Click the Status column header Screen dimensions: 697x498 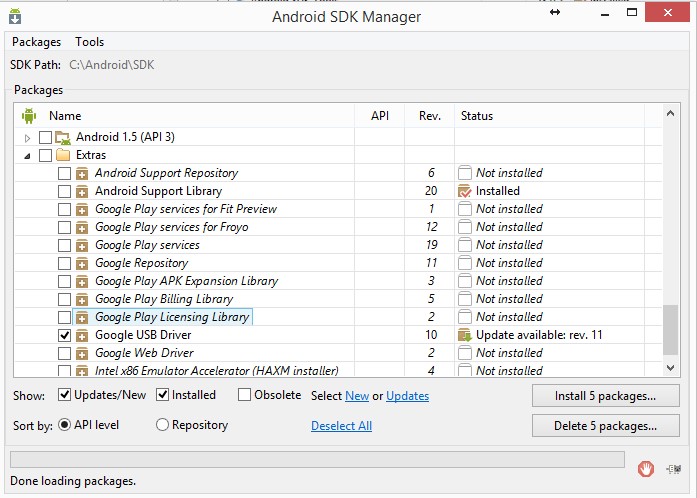(x=477, y=116)
